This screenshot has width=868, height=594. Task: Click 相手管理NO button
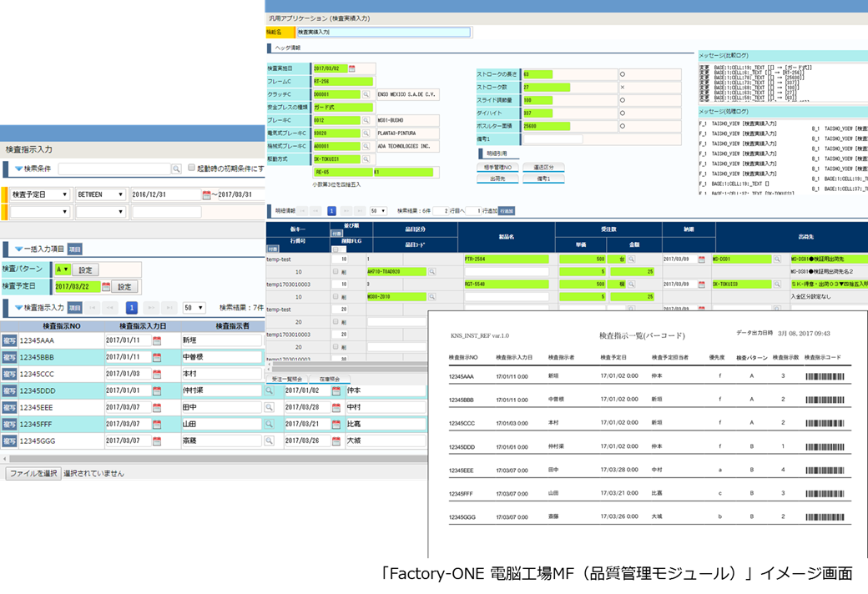(x=497, y=167)
